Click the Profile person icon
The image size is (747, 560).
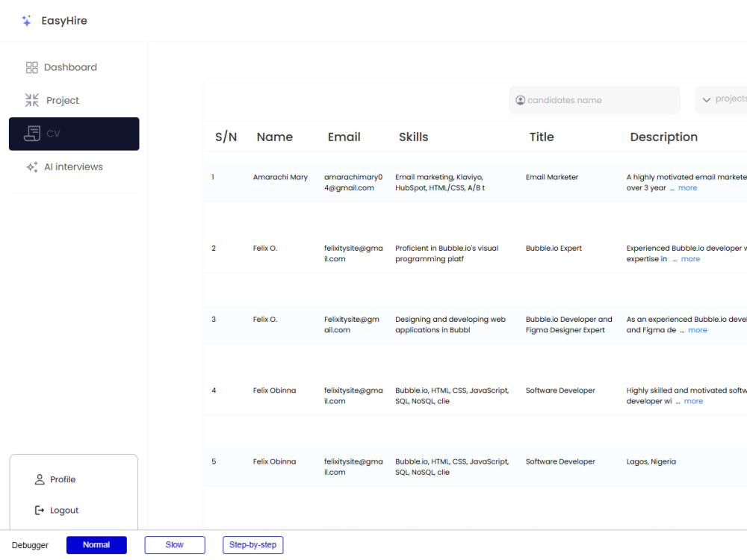coord(40,479)
